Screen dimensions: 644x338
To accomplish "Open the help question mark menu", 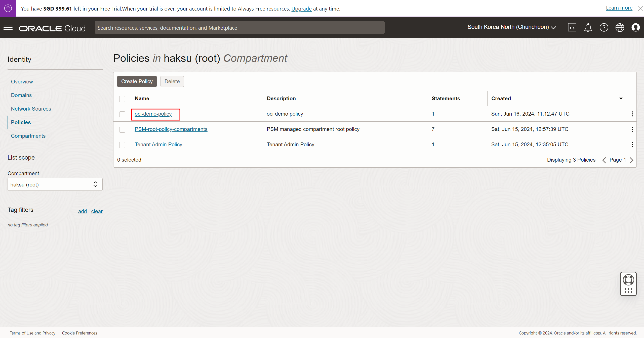I will [604, 27].
